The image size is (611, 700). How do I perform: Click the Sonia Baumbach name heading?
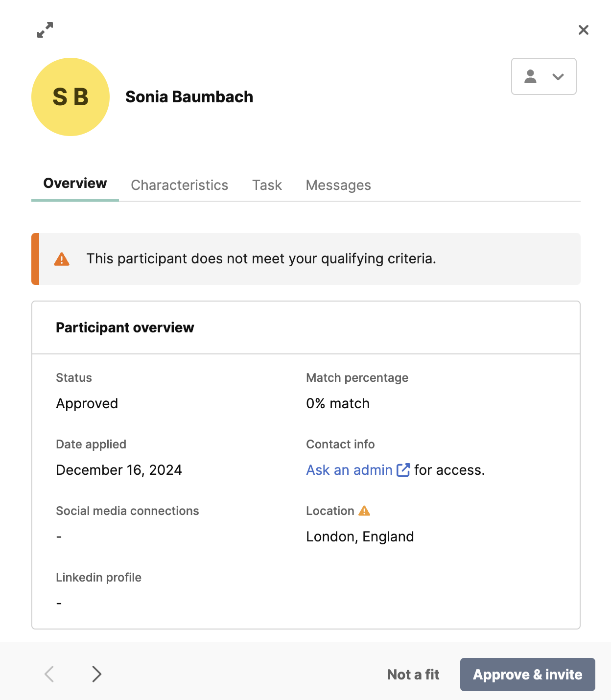(x=189, y=97)
